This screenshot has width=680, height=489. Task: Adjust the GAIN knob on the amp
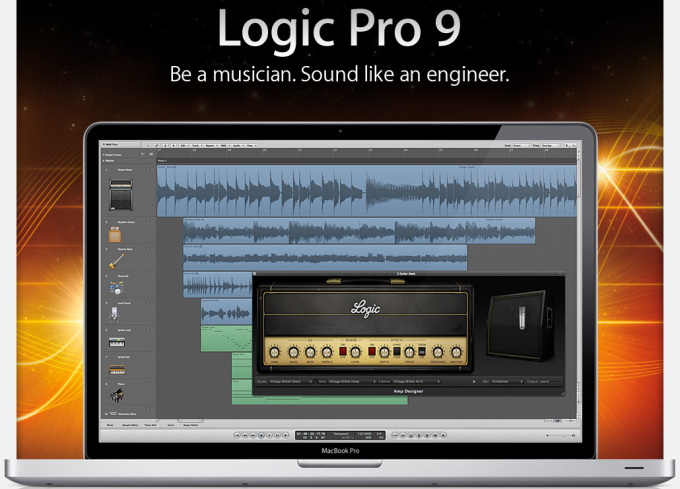coord(274,352)
